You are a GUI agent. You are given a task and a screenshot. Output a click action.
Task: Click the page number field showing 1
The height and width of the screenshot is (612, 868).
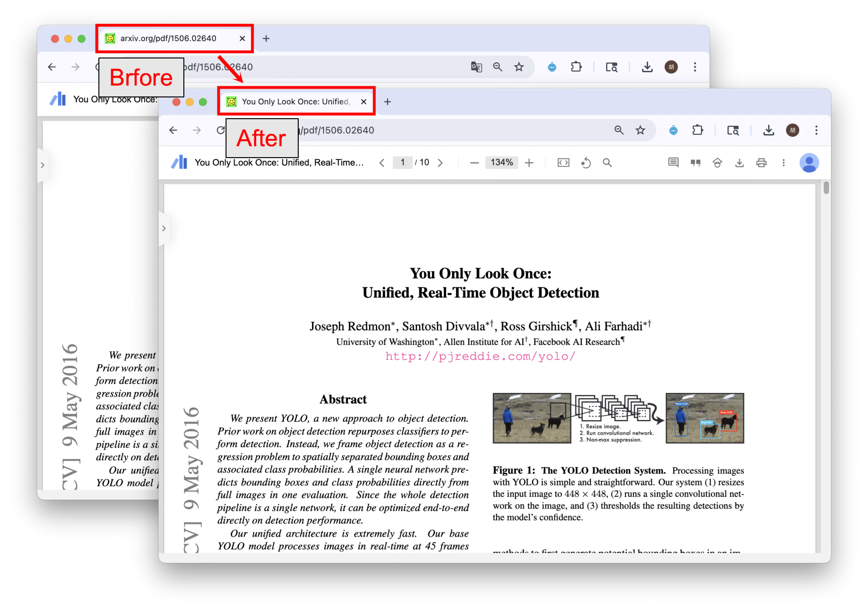click(x=403, y=163)
